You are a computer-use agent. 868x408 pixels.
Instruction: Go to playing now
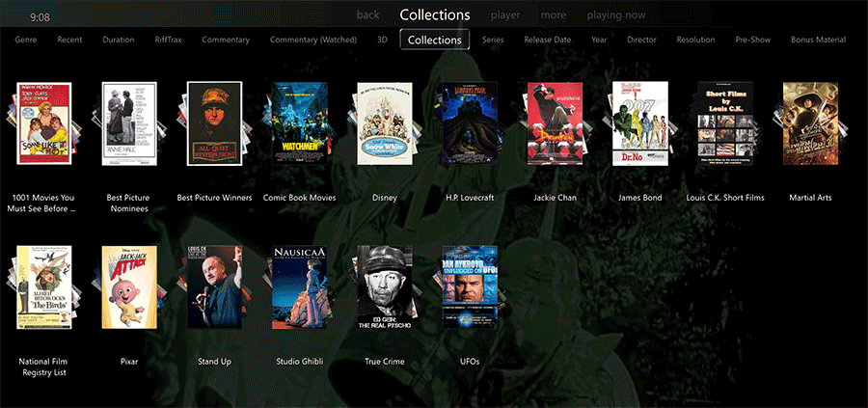(616, 14)
